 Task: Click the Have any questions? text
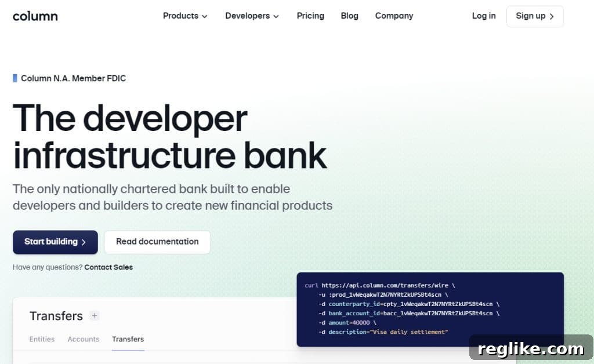(x=48, y=267)
